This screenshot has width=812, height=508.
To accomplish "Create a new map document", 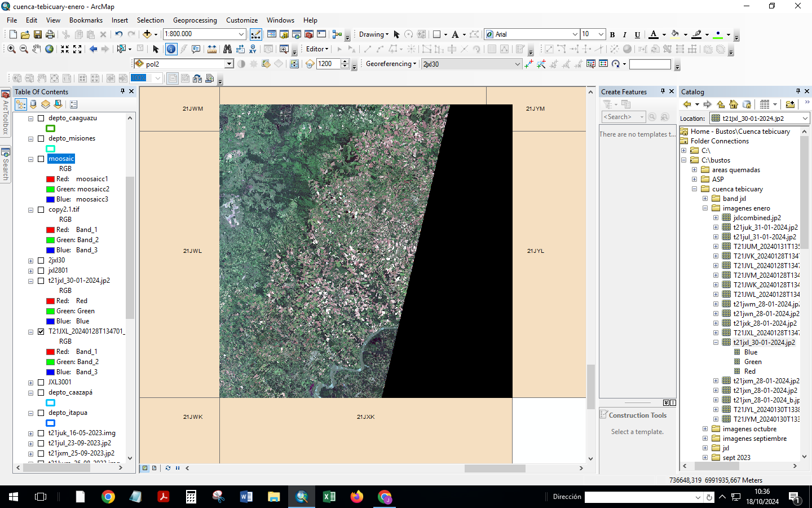I will [13, 34].
